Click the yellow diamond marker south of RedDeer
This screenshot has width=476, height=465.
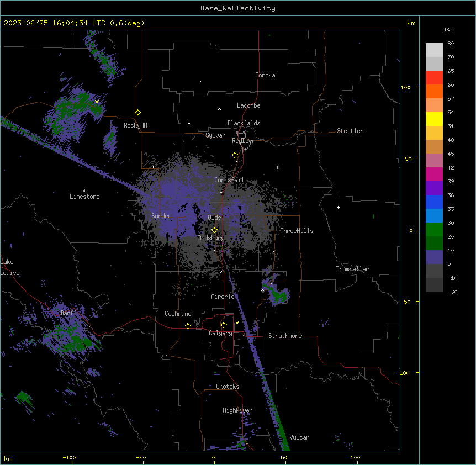235,155
